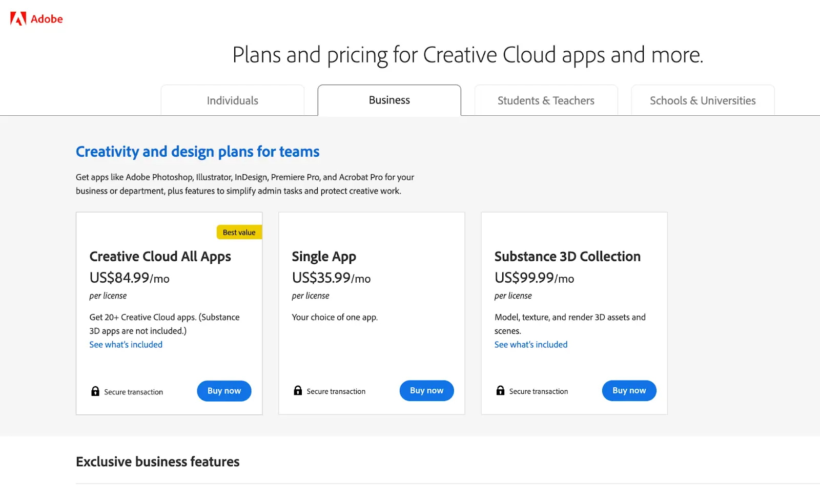Viewport: 820px width, 504px height.
Task: Click lock icon in Creative Cloud All Apps card
Action: (95, 391)
